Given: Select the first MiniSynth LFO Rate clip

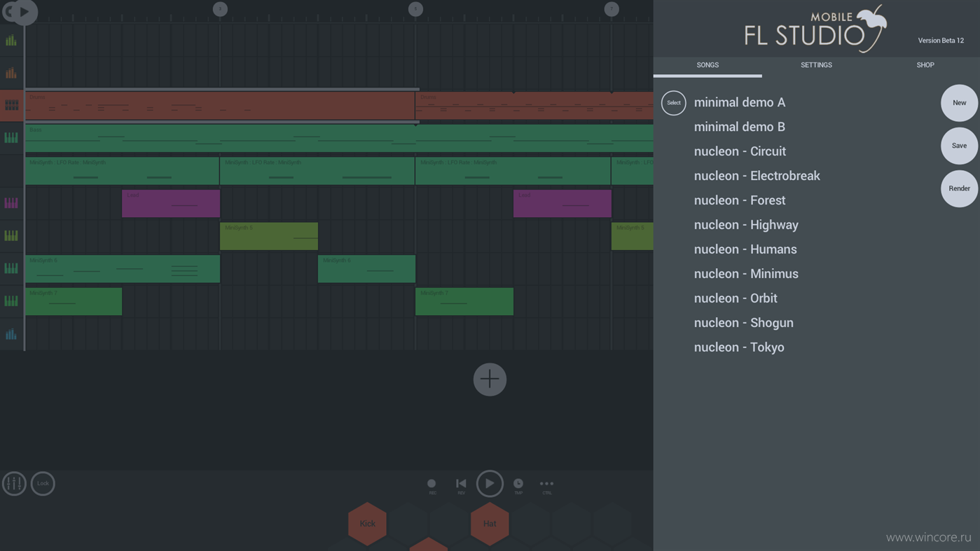Looking at the screenshot, I should (122, 171).
